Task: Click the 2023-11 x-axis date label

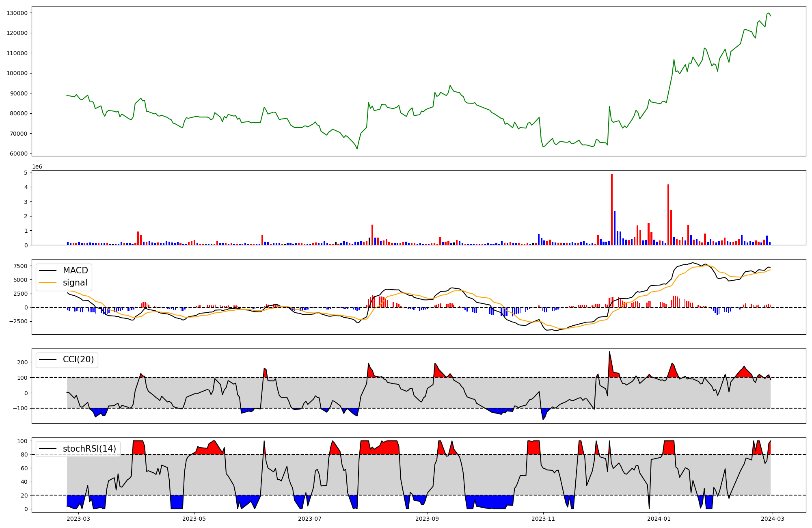Action: coord(543,519)
